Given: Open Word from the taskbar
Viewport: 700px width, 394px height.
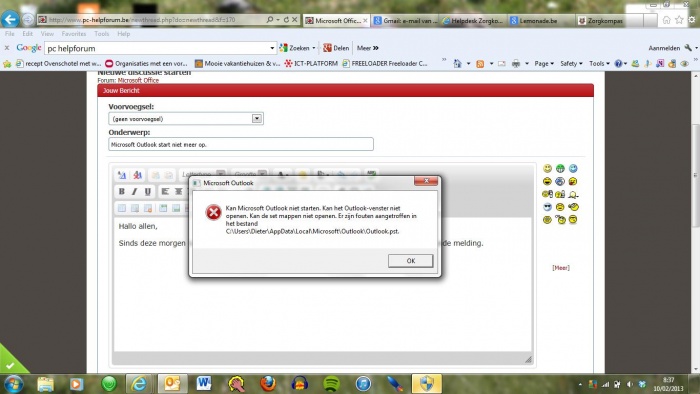Looking at the screenshot, I should [204, 384].
